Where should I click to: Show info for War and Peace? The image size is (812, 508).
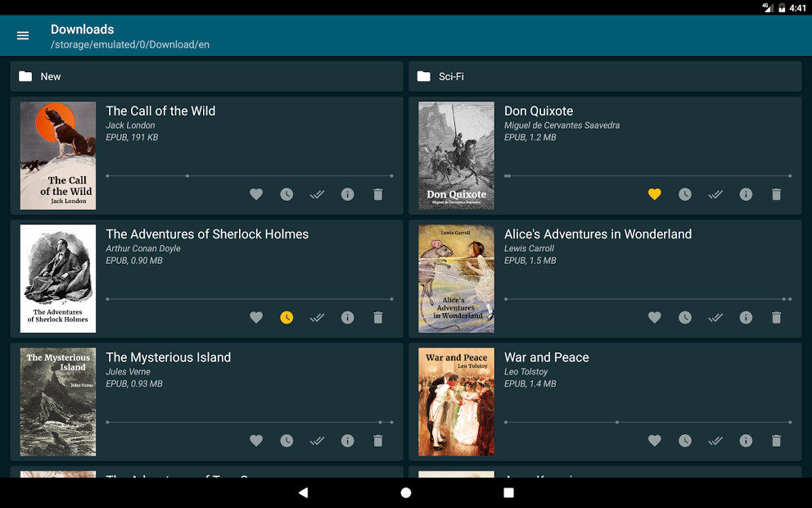coord(746,441)
